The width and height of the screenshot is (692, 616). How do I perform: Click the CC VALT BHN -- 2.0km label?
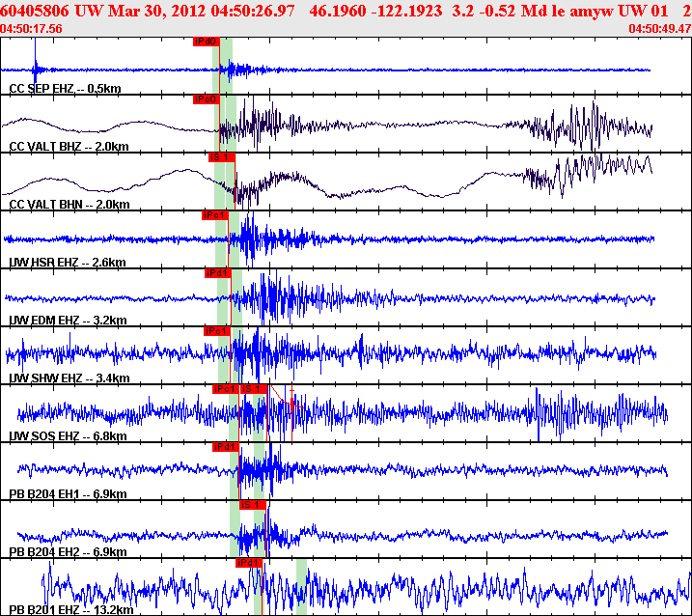69,204
